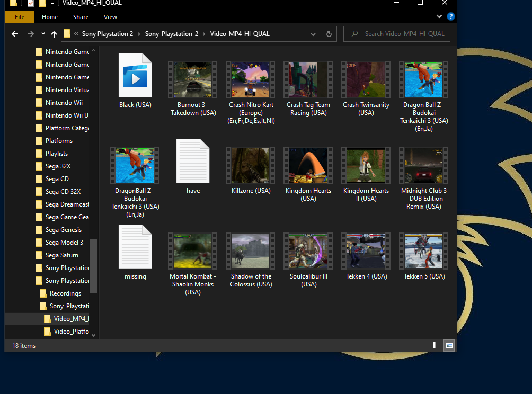Select Crash Nitro Kart (Europe) video thumbnail

[251, 79]
